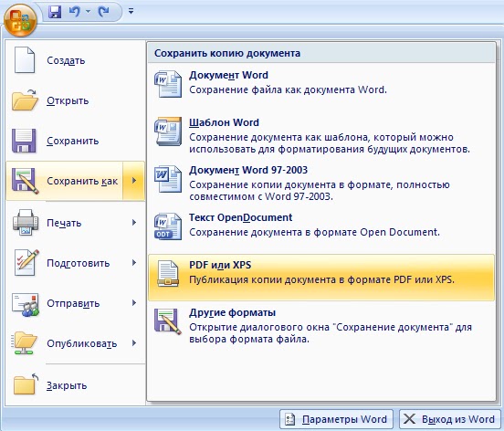Click the Создать blank page icon

point(25,60)
